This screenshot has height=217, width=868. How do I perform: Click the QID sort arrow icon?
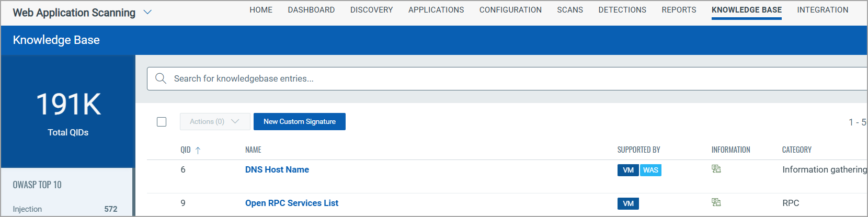[x=198, y=150]
